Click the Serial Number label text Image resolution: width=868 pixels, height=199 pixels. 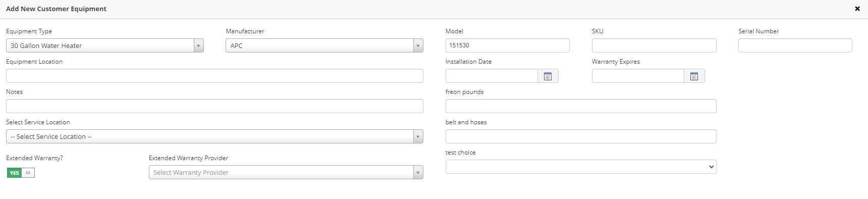point(758,31)
